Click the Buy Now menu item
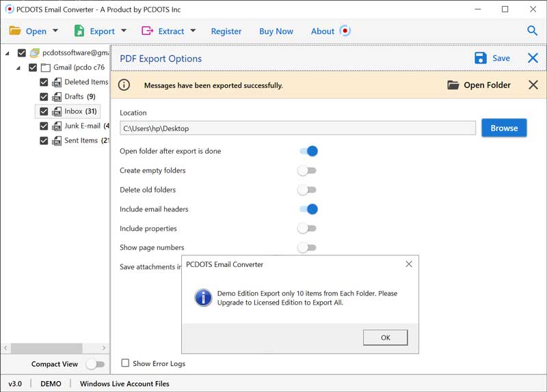This screenshot has width=547, height=392. coord(276,31)
